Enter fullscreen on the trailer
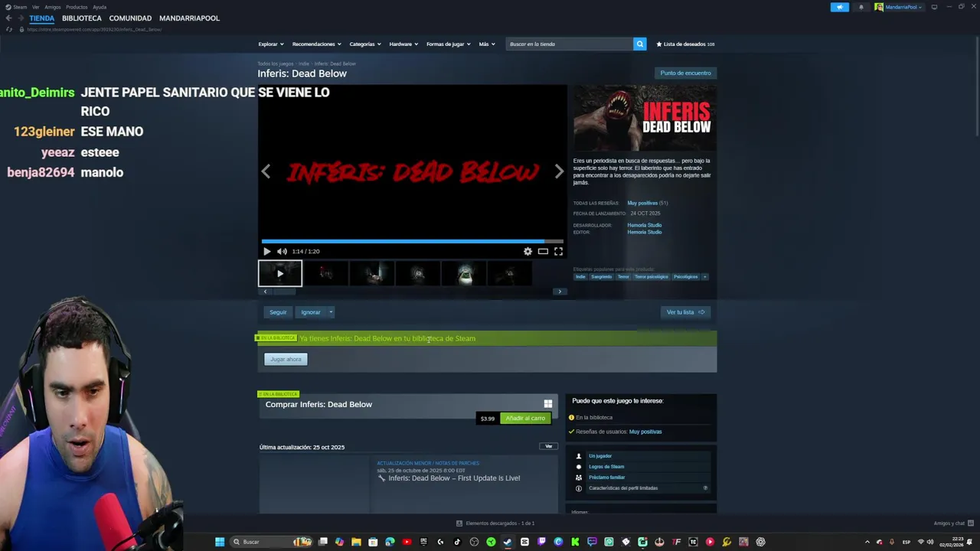The height and width of the screenshot is (551, 980). (558, 251)
